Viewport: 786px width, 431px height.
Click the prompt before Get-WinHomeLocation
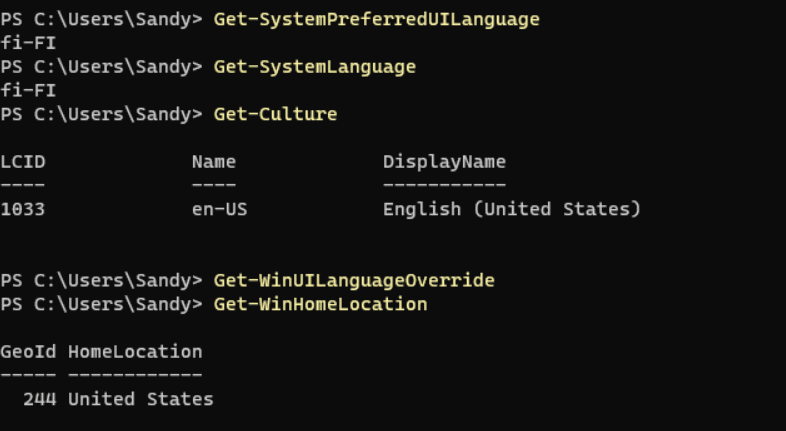click(x=102, y=305)
